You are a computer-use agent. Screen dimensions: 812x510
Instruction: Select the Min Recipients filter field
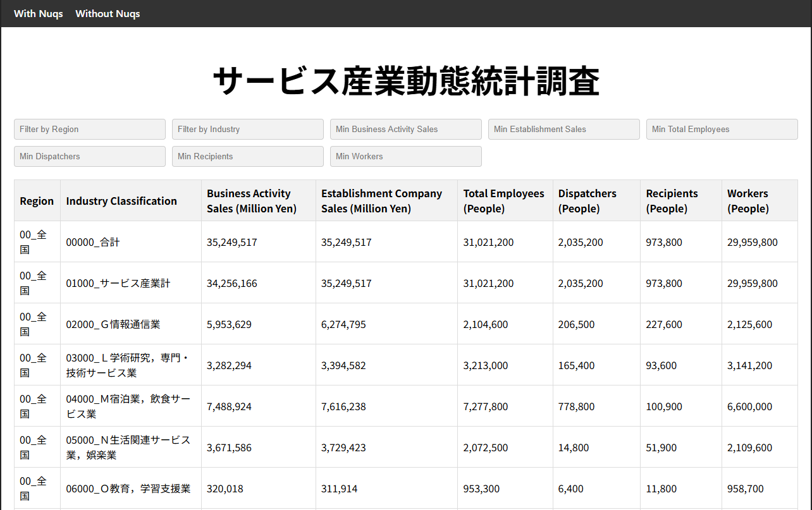248,157
